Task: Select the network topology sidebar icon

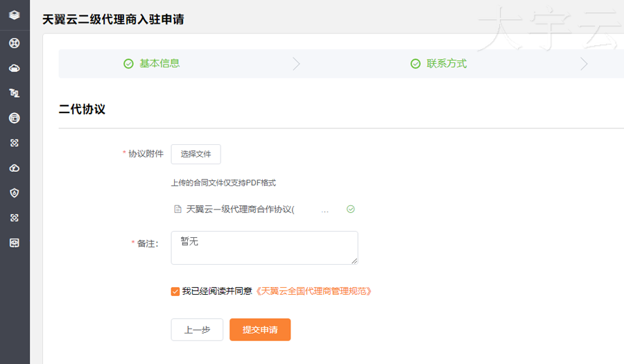Action: coord(15,93)
